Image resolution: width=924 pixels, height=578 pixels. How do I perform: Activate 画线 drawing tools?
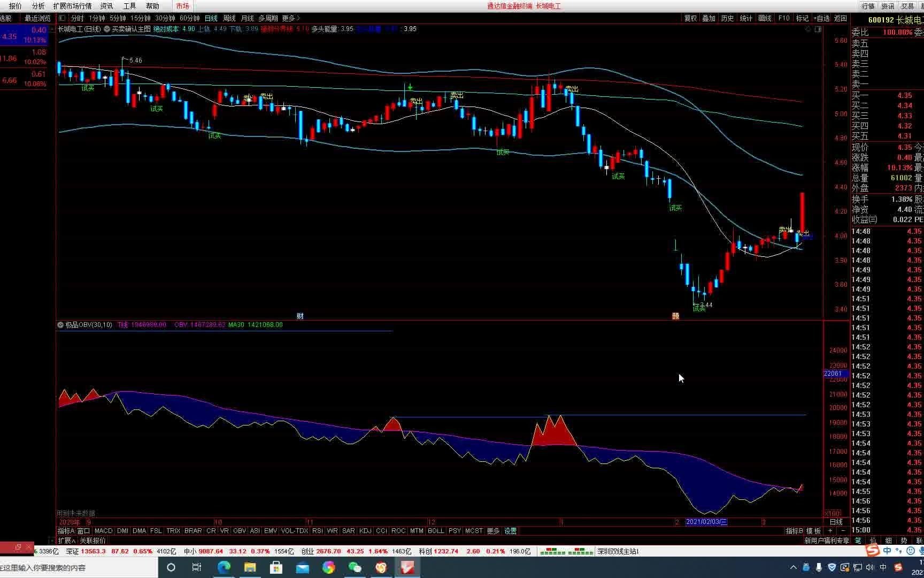(x=765, y=18)
